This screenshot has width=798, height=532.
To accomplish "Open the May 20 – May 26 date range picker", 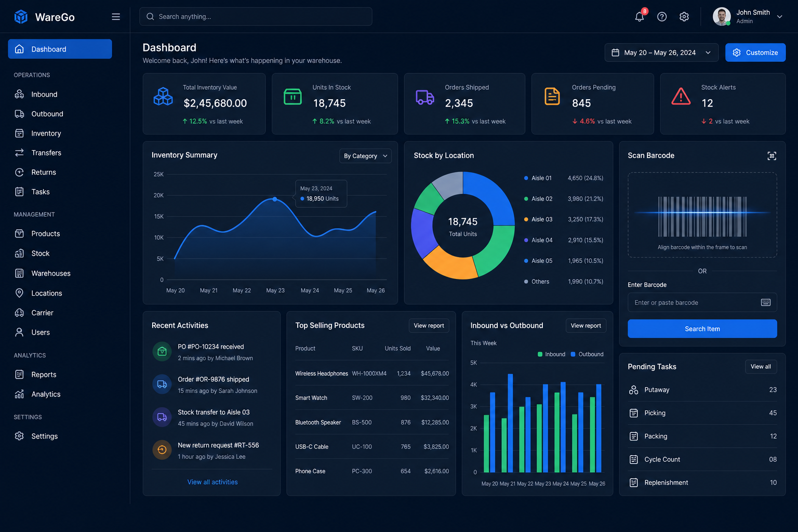I will 661,52.
